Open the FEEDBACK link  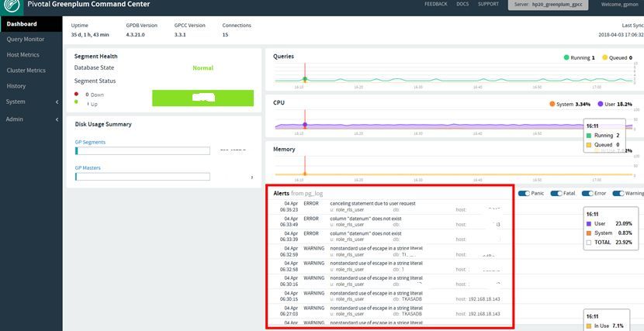click(436, 4)
